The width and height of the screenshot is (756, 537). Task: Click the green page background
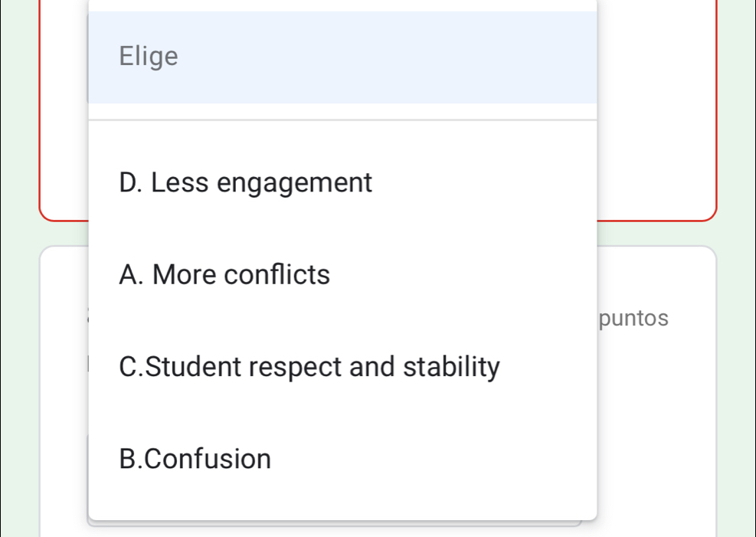19,306
